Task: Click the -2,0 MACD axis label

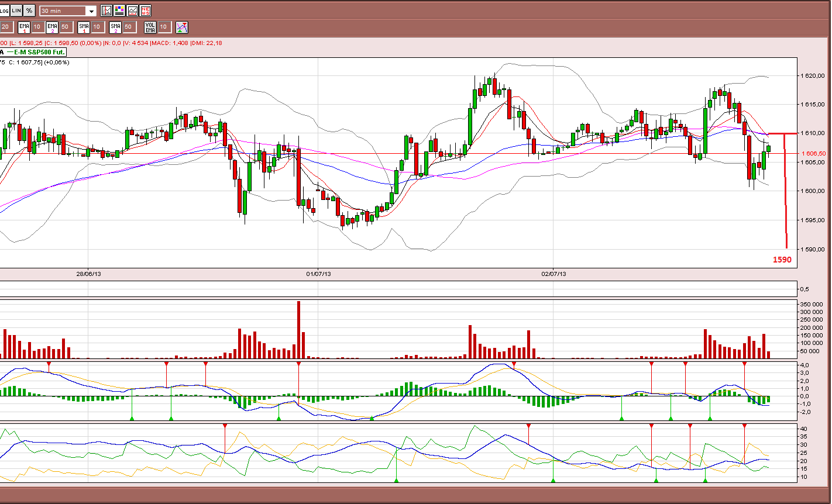Action: pyautogui.click(x=804, y=412)
